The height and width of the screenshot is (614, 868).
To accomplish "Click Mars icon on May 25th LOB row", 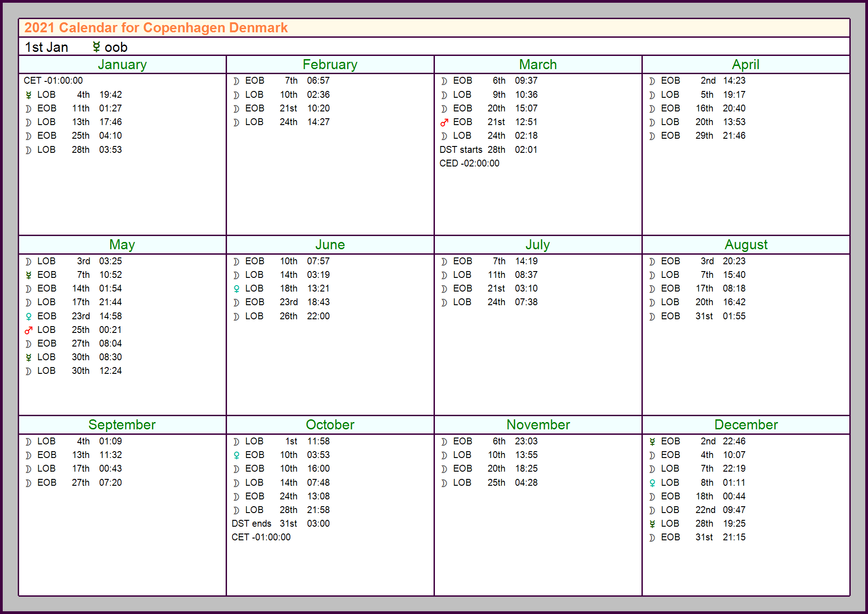I will 29,330.
